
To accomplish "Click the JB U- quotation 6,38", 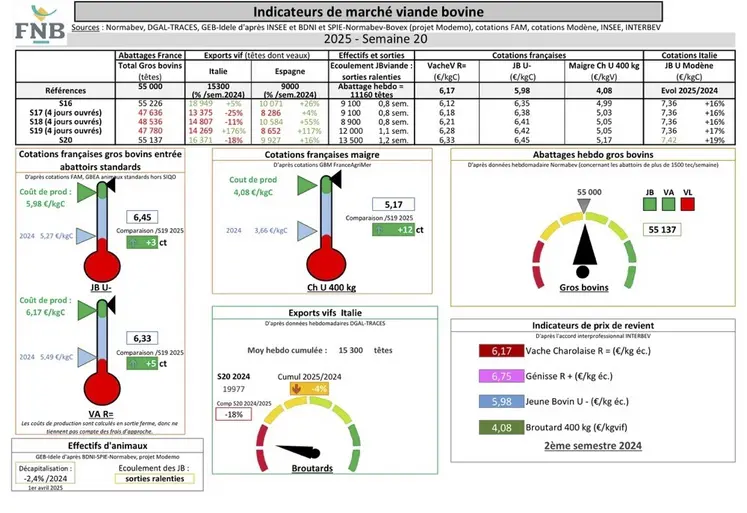I will pyautogui.click(x=522, y=113).
